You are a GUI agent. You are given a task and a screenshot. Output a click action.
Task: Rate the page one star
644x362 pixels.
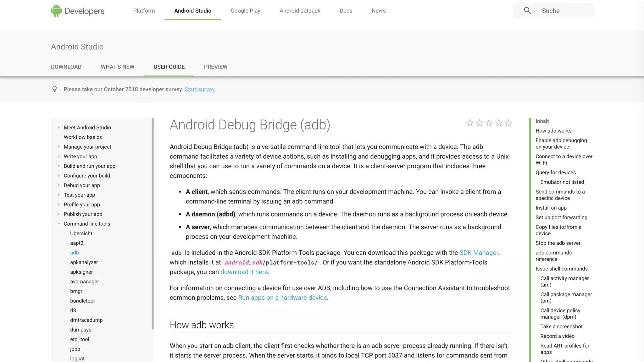point(469,123)
